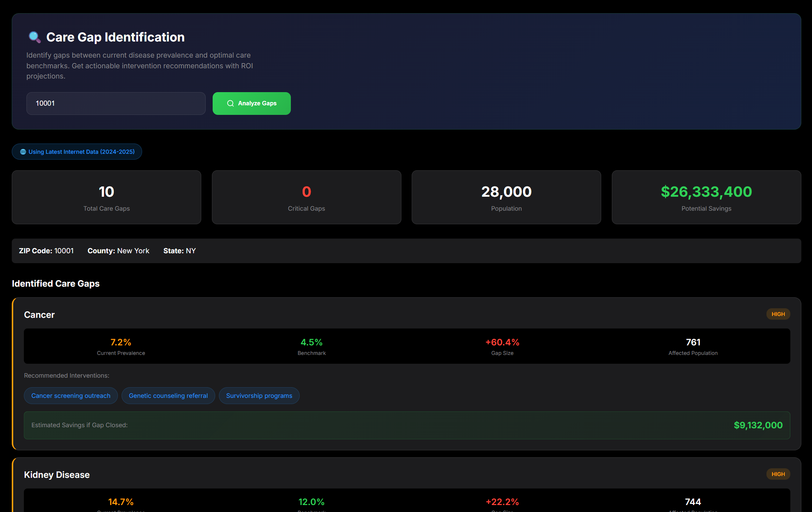Click the Kidney Disease HIGH badge

(778, 474)
